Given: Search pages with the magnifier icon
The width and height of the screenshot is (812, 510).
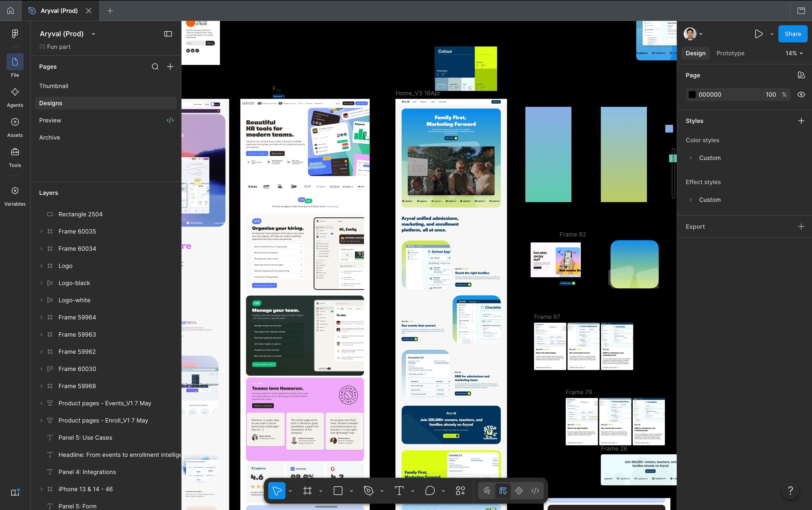Looking at the screenshot, I should click(155, 67).
